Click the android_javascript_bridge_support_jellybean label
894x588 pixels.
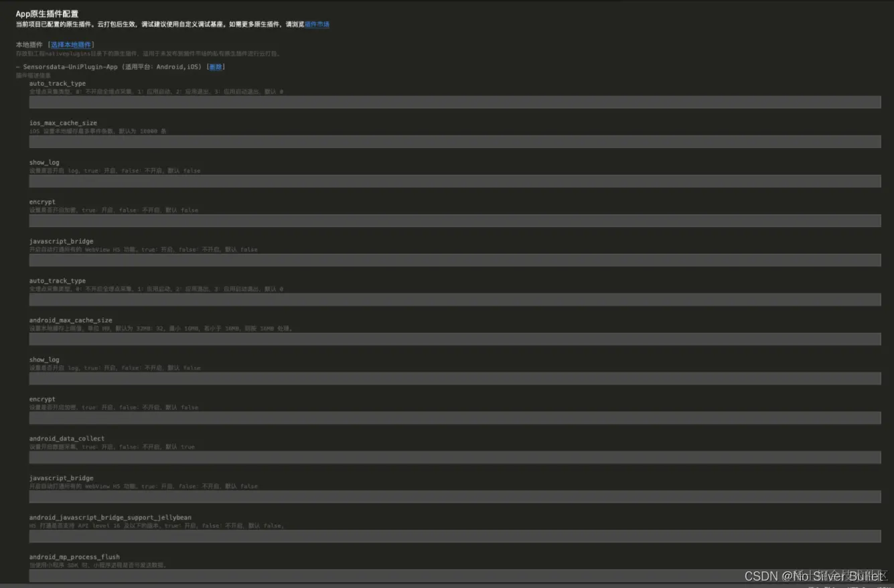(110, 518)
